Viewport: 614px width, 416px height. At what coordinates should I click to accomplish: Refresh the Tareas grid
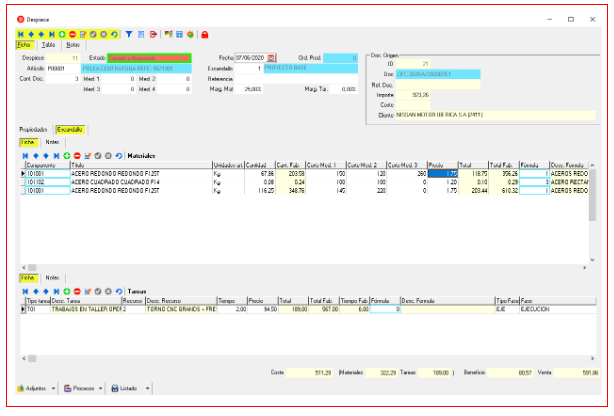click(119, 291)
